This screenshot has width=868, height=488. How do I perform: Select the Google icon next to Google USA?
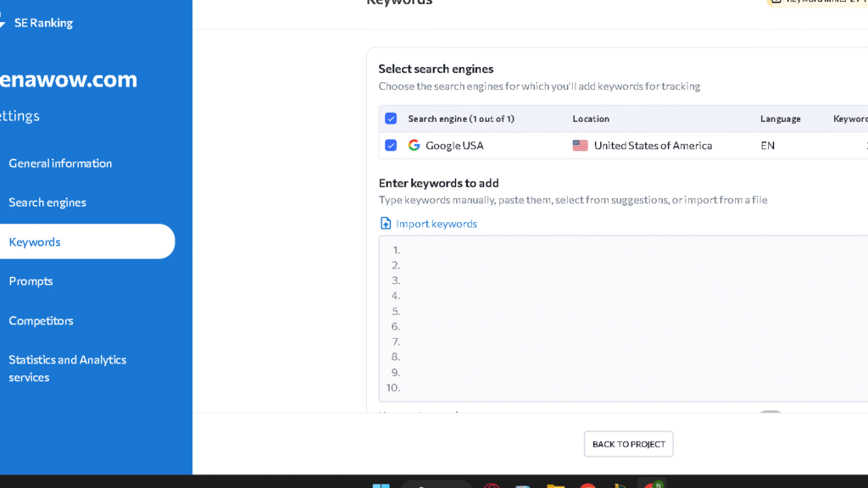414,145
